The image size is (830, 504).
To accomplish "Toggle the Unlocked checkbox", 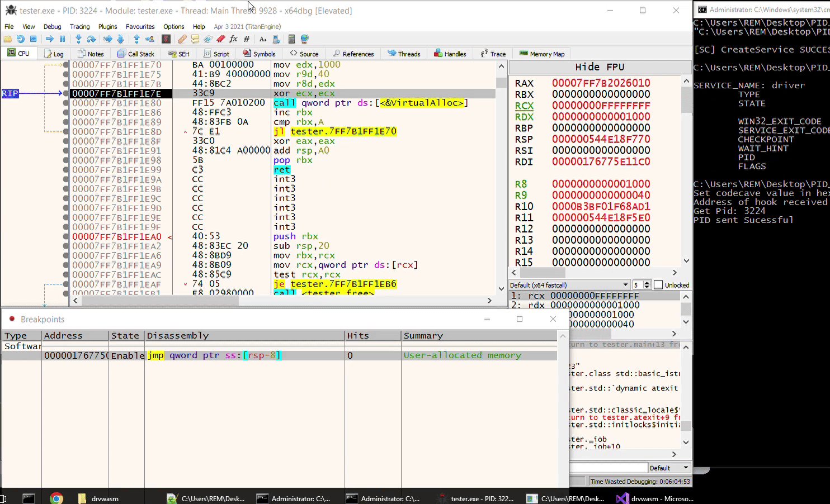I will (658, 285).
